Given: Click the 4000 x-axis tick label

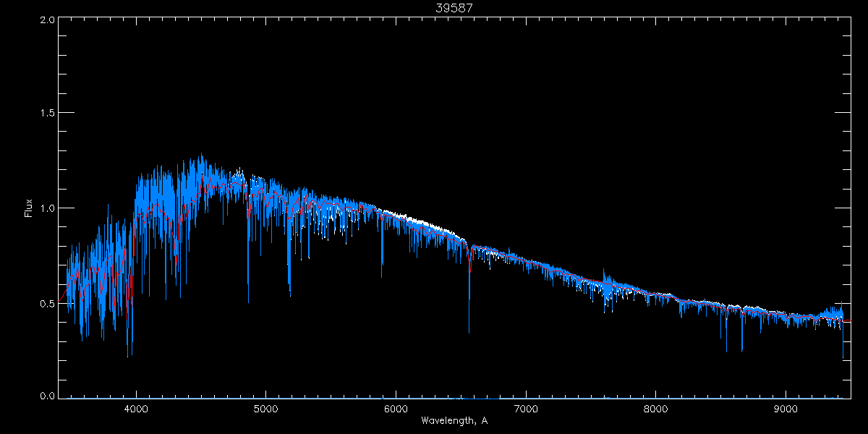Looking at the screenshot, I should point(136,408).
